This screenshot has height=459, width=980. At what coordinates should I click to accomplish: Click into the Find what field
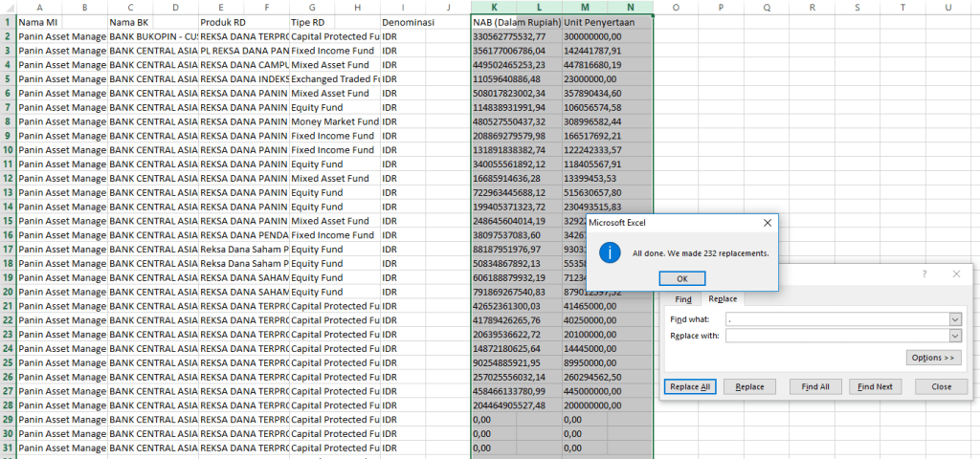(x=835, y=319)
